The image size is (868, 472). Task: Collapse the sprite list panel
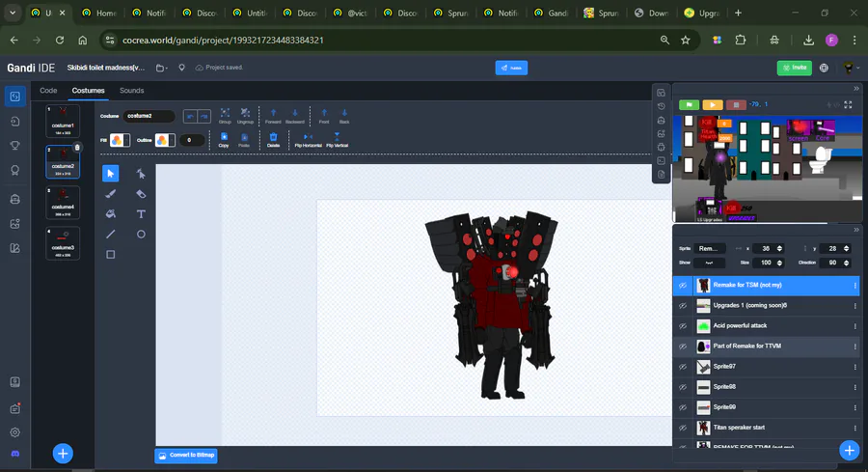point(855,230)
